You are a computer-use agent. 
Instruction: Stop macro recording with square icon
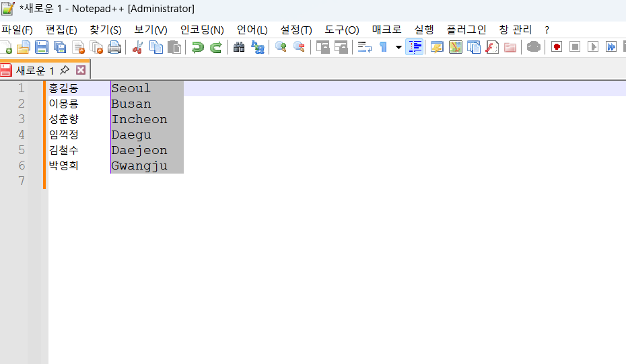point(575,47)
